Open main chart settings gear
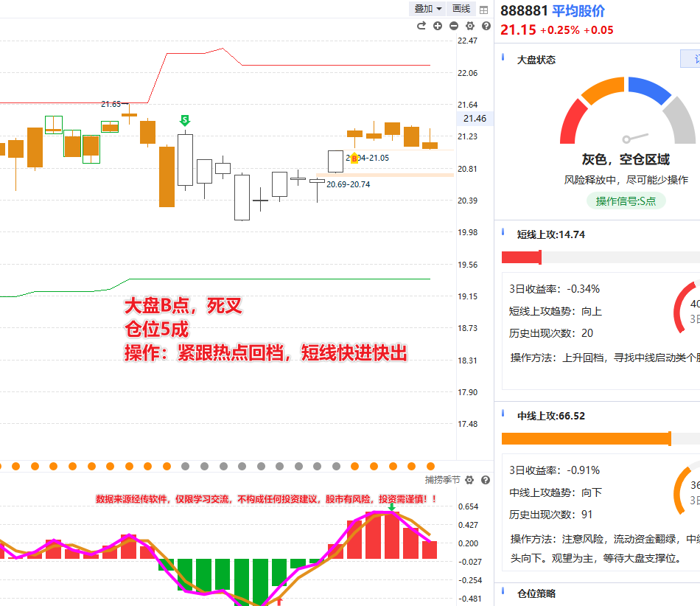Screen dimensions: 700x606 click(469, 26)
